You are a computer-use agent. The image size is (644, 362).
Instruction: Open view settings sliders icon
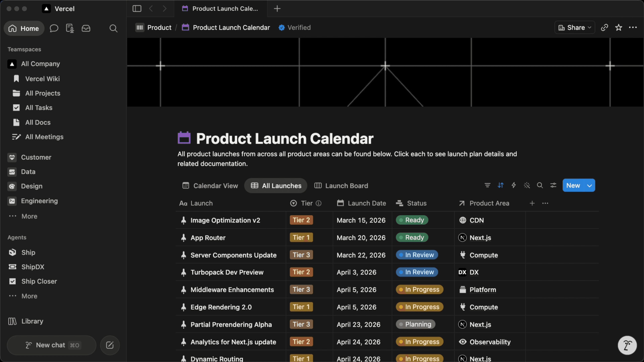coord(553,185)
